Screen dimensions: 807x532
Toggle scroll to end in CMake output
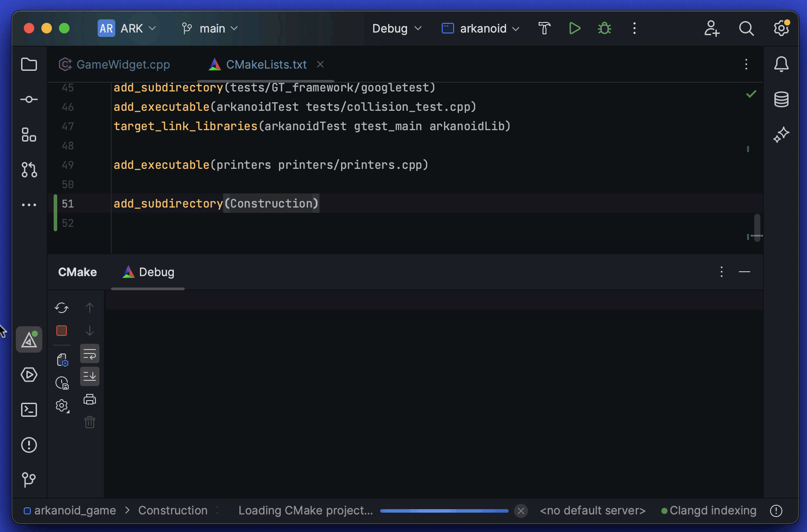pos(89,376)
